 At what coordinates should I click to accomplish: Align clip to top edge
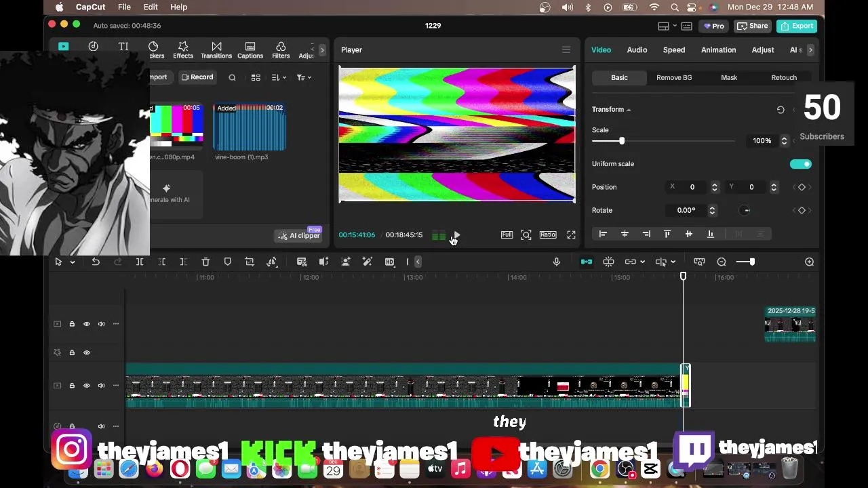pos(667,235)
